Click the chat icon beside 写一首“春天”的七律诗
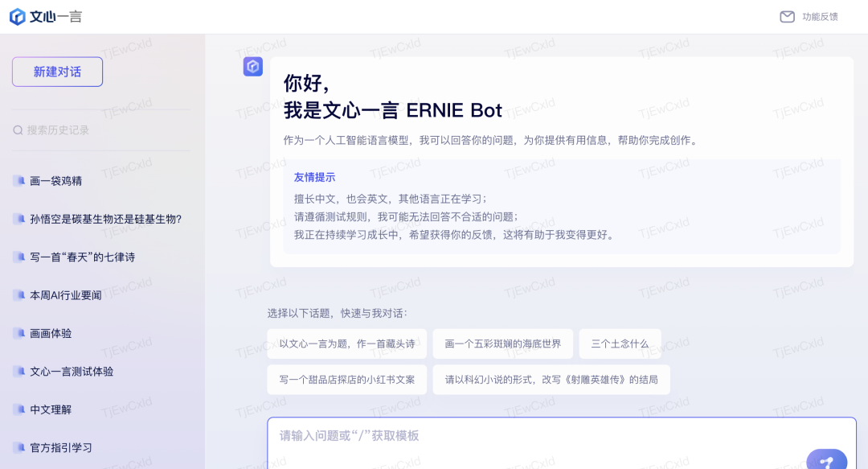Image resolution: width=868 pixels, height=469 pixels. (19, 257)
